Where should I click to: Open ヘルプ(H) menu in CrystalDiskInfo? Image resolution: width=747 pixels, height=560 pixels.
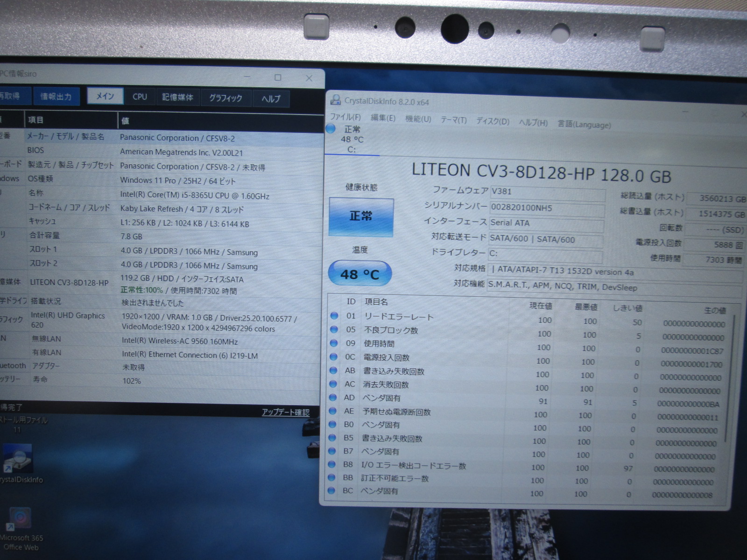pyautogui.click(x=533, y=123)
